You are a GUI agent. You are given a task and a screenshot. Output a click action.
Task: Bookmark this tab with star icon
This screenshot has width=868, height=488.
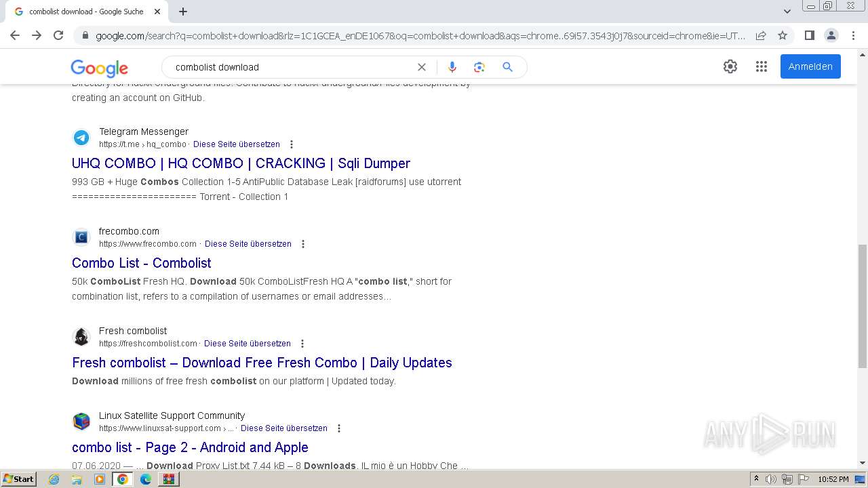coord(783,36)
